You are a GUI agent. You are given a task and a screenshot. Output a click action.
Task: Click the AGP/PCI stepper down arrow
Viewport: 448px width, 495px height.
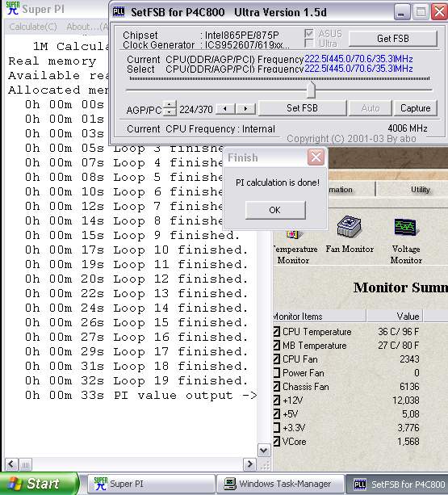[170, 112]
